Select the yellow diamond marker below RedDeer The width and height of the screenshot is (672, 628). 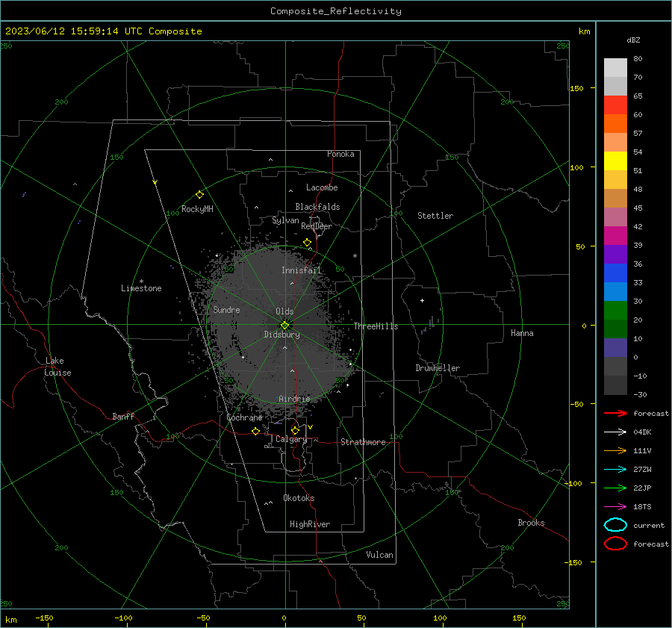307,243
